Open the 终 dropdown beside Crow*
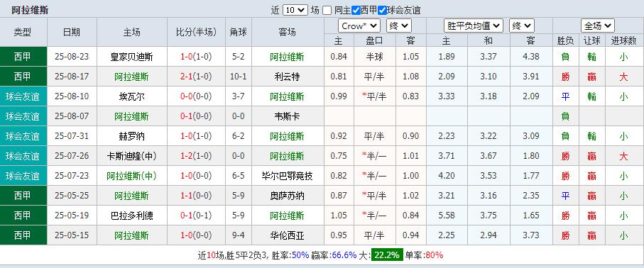The height and width of the screenshot is (268, 644). [398, 26]
